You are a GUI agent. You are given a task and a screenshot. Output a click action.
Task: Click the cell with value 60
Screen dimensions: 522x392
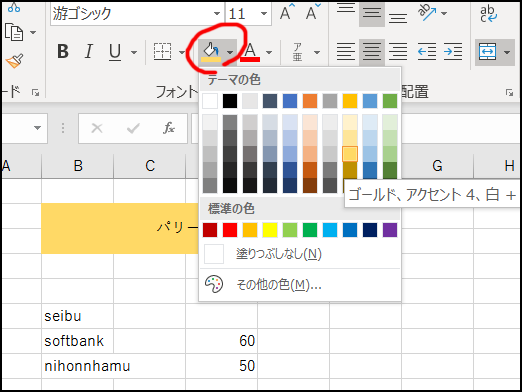(222, 341)
